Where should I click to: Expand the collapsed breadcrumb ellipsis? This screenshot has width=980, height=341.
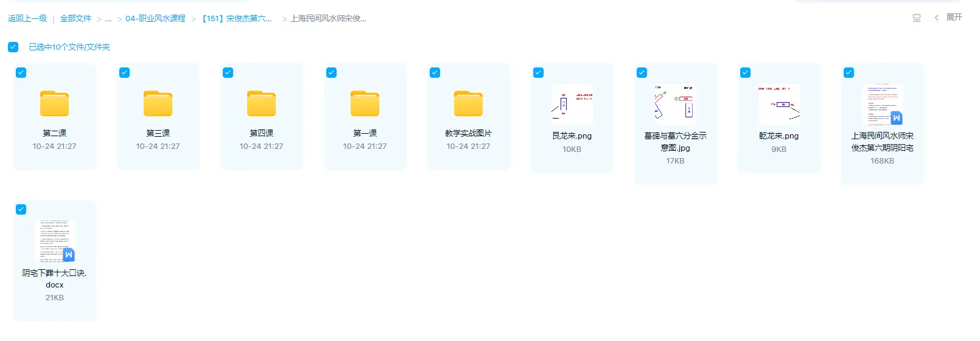108,19
